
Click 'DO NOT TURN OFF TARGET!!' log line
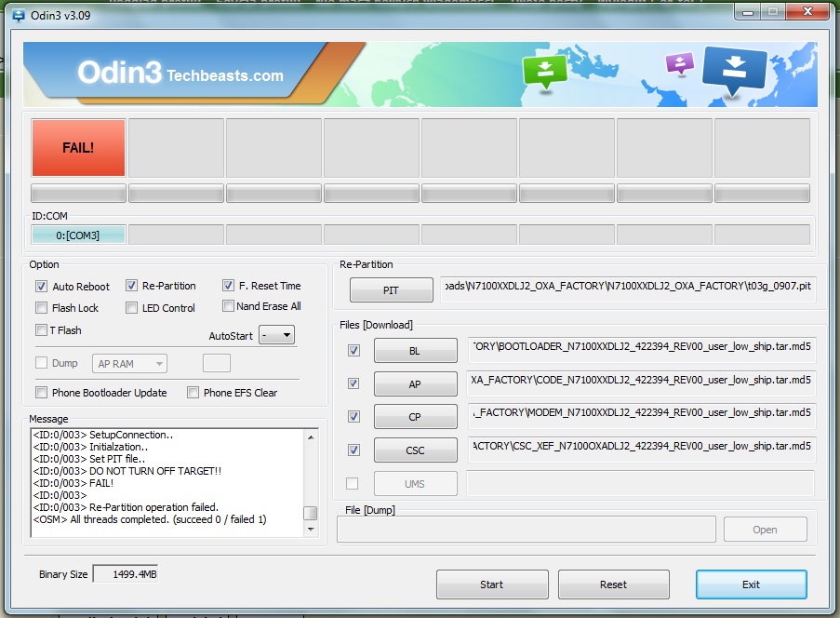127,471
